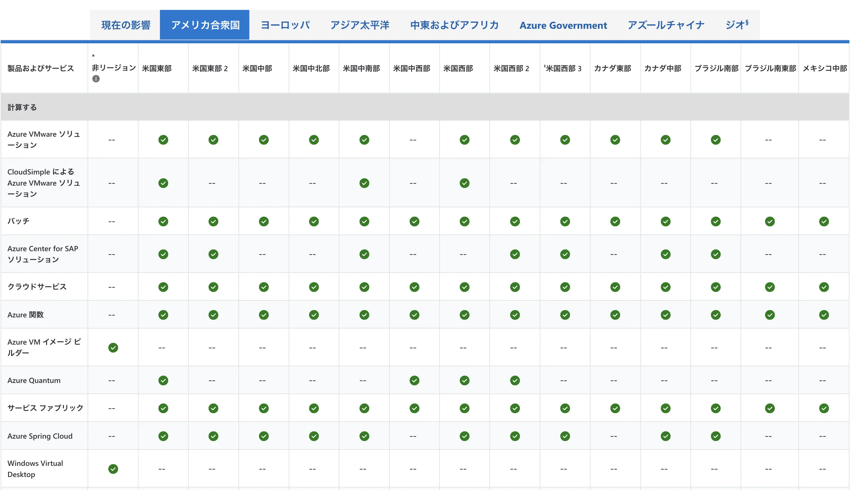Click Azure Quantum checkmark under 米国東部

163,380
